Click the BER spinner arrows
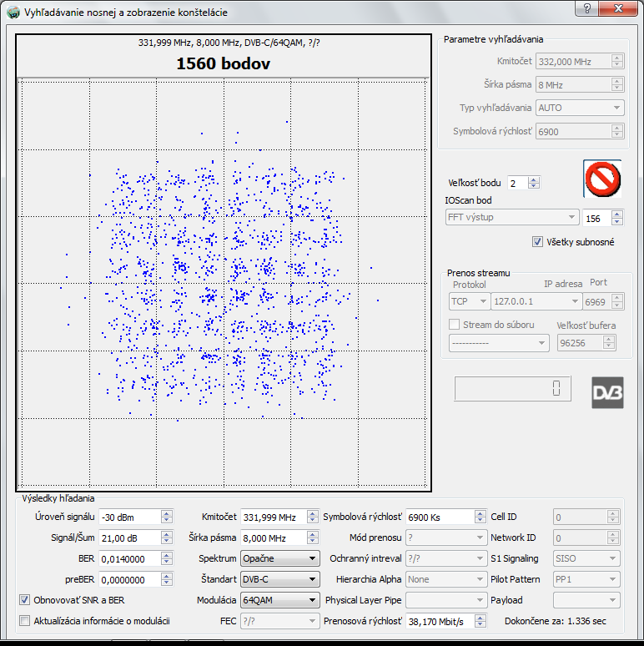The image size is (644, 646). coord(166,558)
